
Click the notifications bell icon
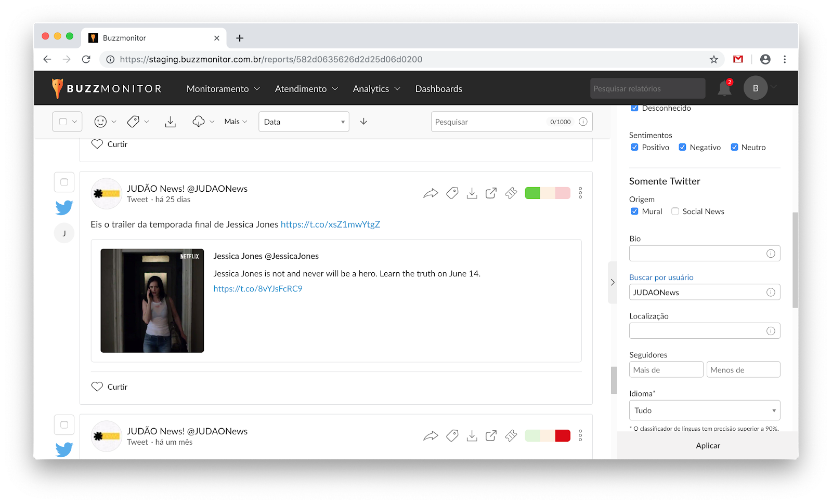point(724,89)
